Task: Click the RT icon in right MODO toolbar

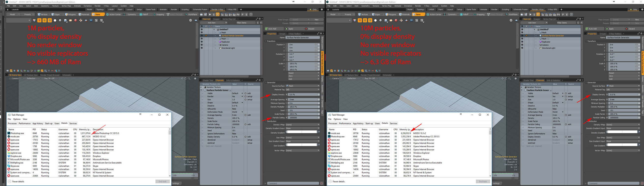Action: (x=551, y=15)
